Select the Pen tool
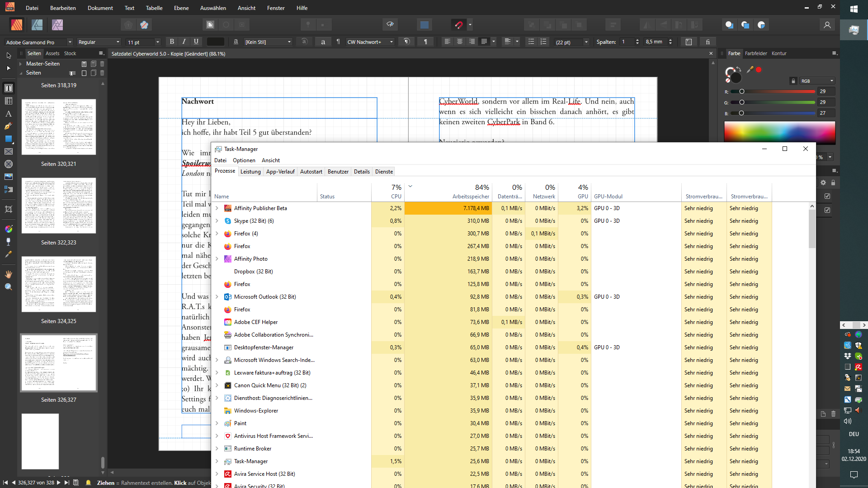The image size is (868, 488). [x=8, y=126]
